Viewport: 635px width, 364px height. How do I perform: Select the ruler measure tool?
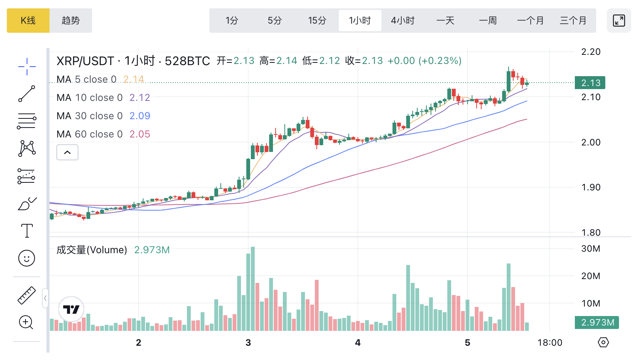[27, 295]
